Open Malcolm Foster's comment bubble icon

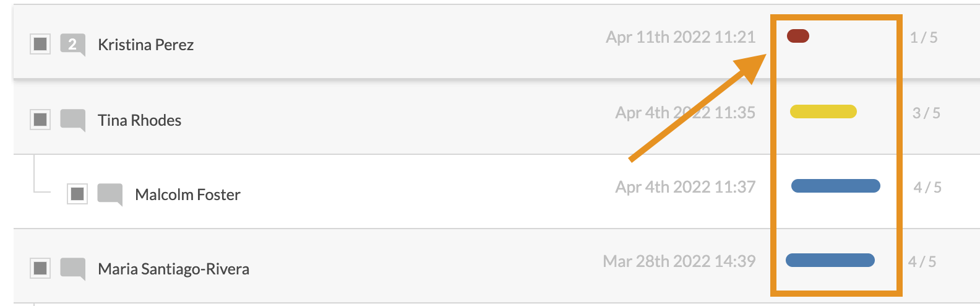(x=110, y=195)
